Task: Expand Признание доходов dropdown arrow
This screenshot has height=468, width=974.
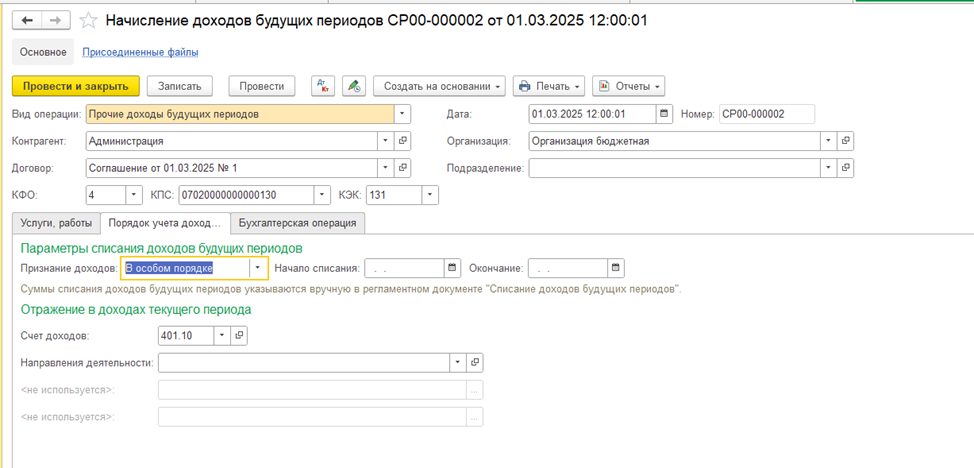Action: 258,268
